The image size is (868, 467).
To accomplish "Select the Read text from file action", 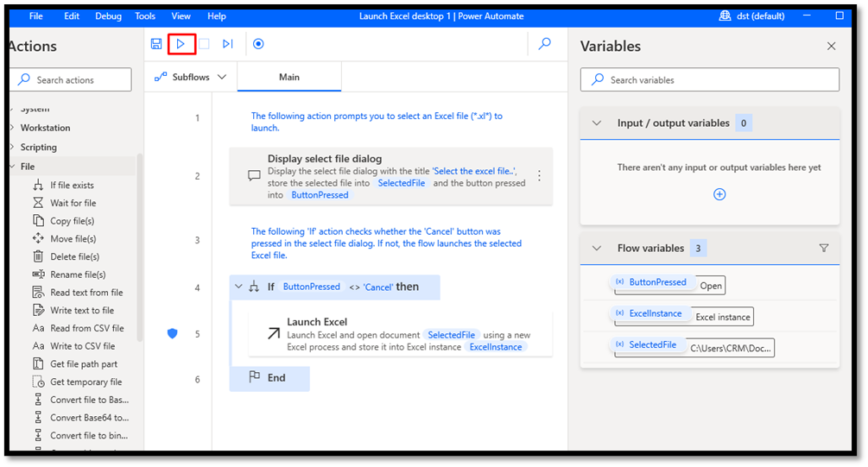I will [x=86, y=292].
